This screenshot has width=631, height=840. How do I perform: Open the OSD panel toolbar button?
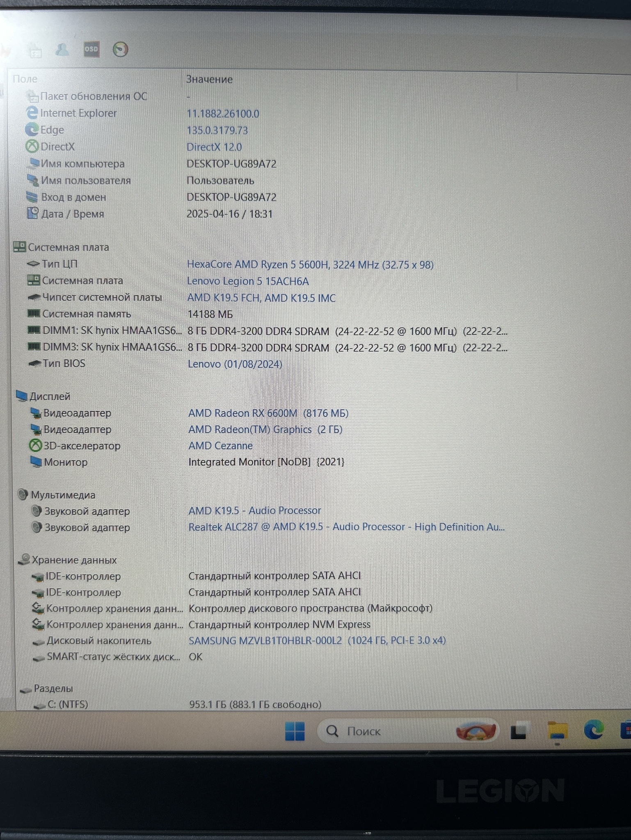click(91, 49)
